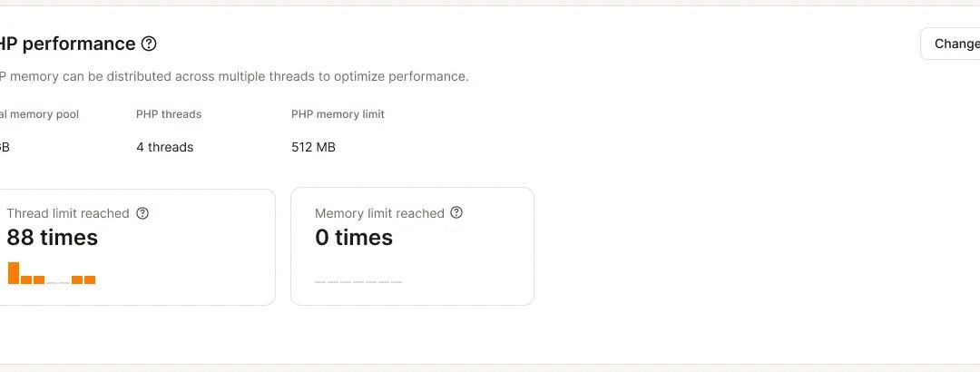
Task: Click the PHP performance section heading
Action: pyautogui.click(x=68, y=44)
